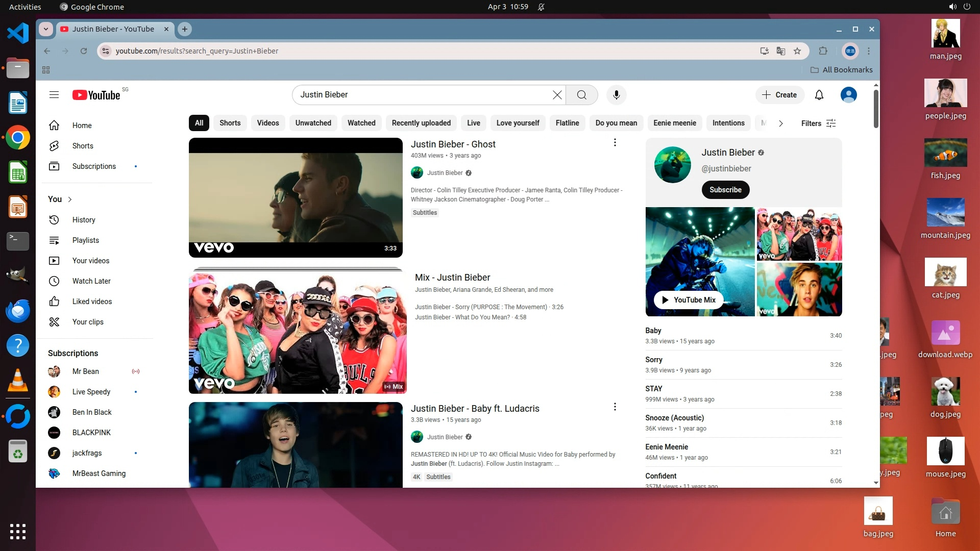Click the voice search microphone icon

point(616,95)
